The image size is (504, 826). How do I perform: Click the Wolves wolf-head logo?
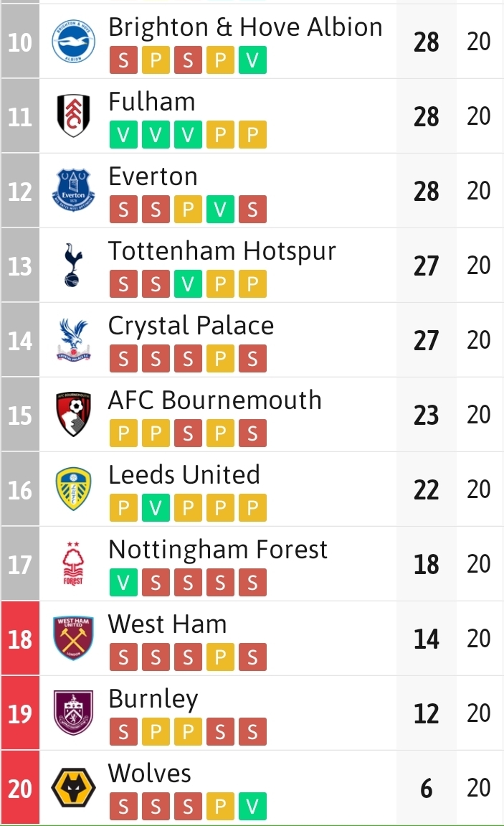(x=73, y=788)
